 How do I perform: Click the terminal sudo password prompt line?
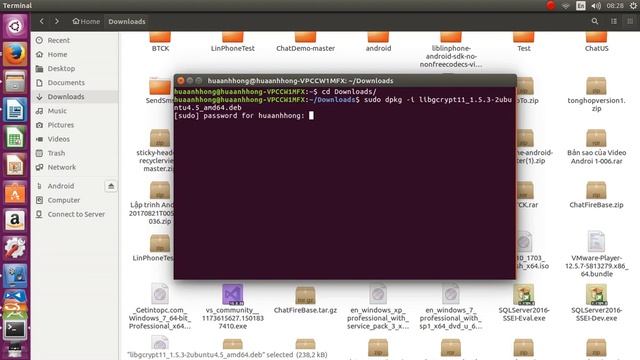pos(244,116)
